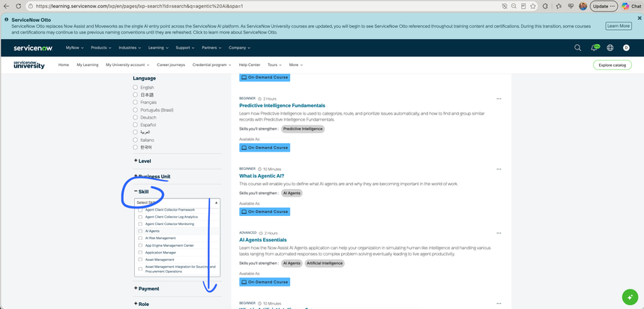The image size is (644, 309).
Task: Open the What is Agentic AI? course link
Action: [x=262, y=175]
